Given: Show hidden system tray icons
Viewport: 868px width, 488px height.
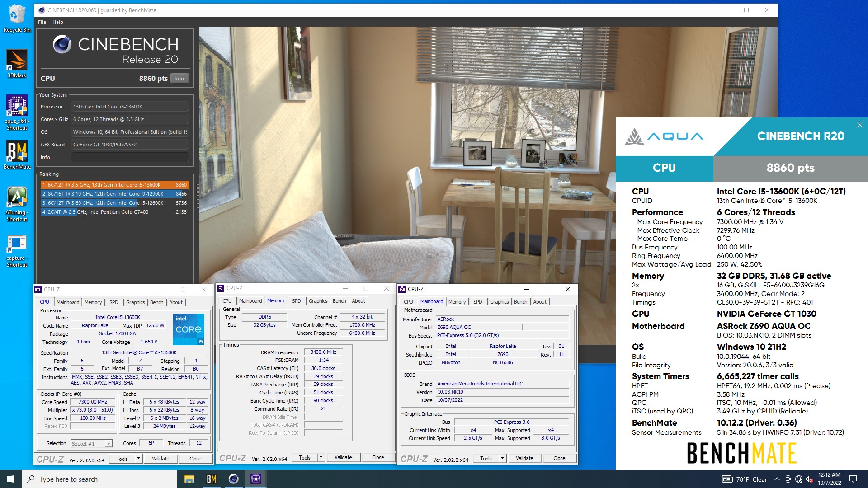Looking at the screenshot, I should [777, 479].
